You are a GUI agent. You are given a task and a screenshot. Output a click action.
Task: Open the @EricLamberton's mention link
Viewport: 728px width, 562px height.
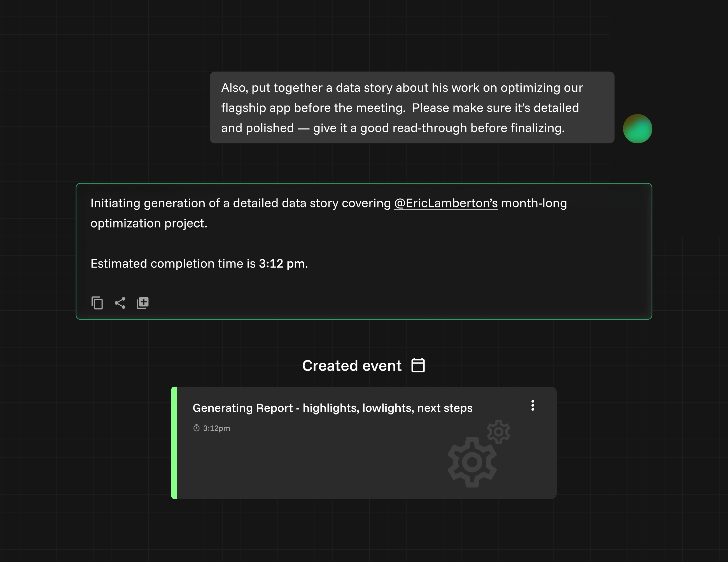pyautogui.click(x=446, y=203)
